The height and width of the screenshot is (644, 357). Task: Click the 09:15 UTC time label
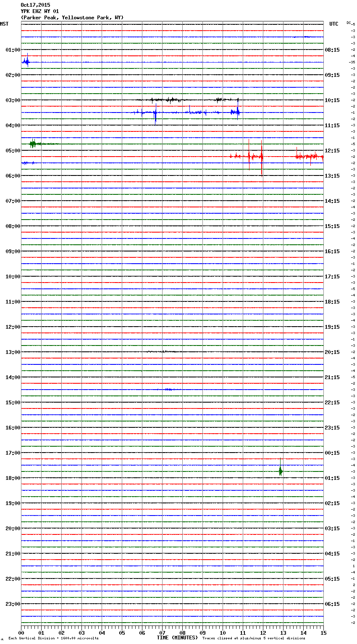point(332,75)
